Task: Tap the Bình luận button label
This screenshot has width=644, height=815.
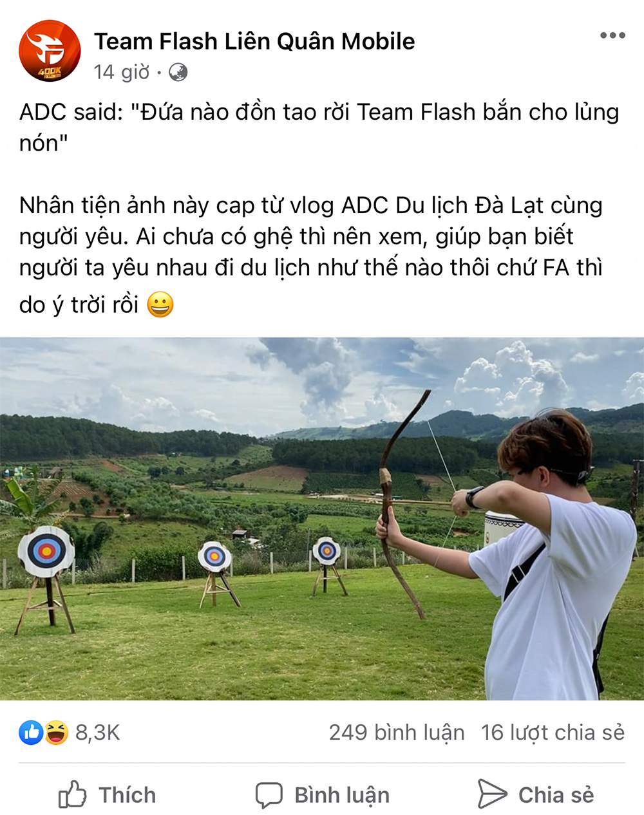Action: point(342,795)
